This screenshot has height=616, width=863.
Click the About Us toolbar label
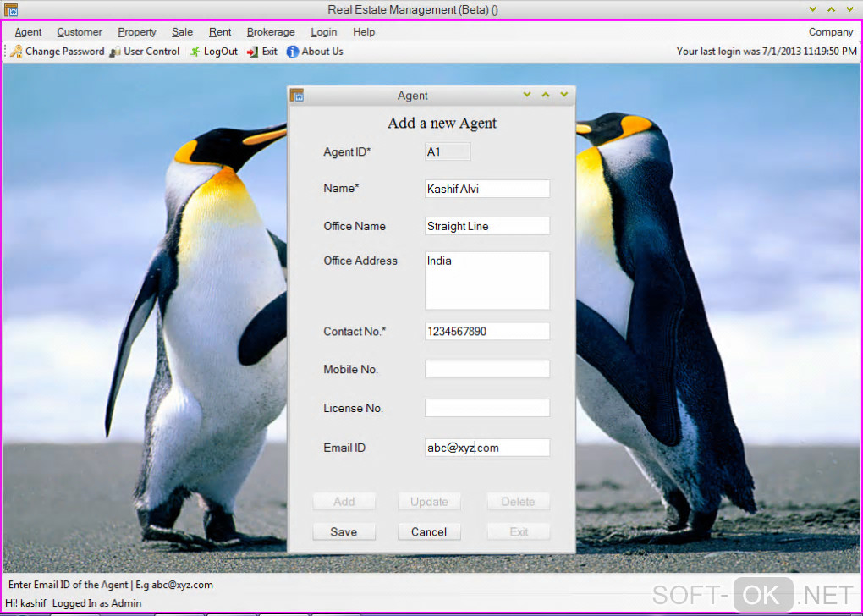(x=322, y=52)
